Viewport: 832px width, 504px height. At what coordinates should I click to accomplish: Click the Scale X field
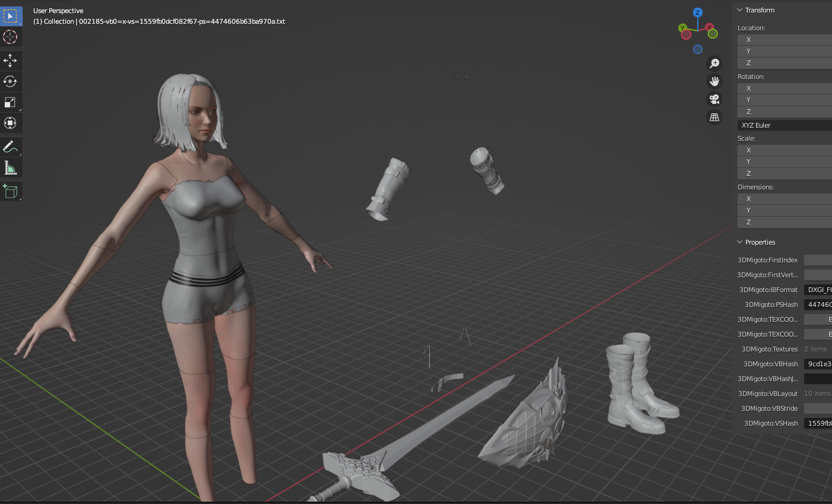784,150
